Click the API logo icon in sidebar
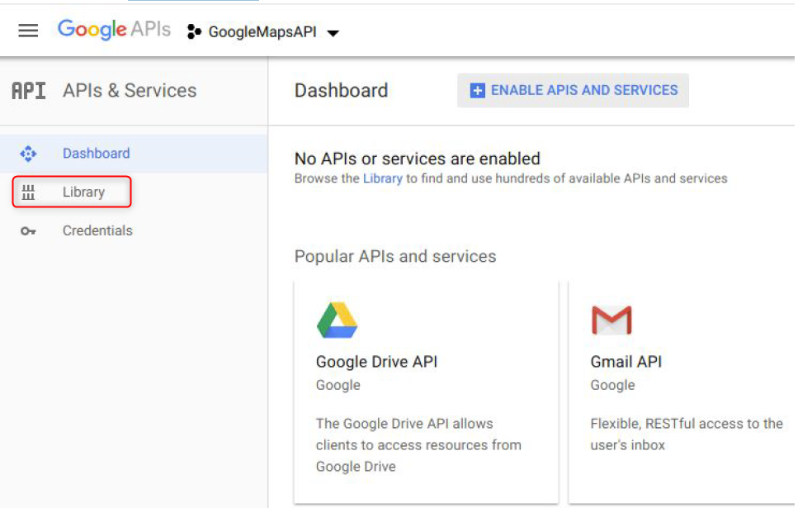This screenshot has width=812, height=508. click(29, 91)
